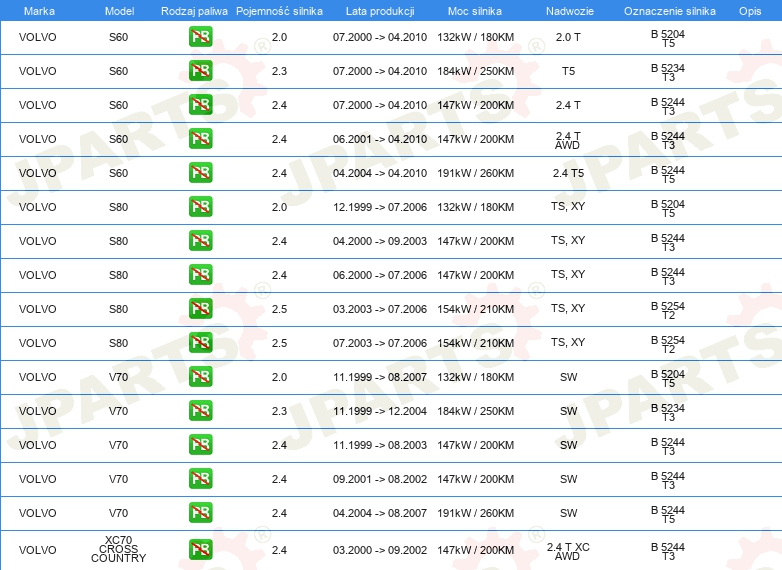Select capacity 2.3 in the V70 row
The width and height of the screenshot is (782, 570).
pos(279,411)
